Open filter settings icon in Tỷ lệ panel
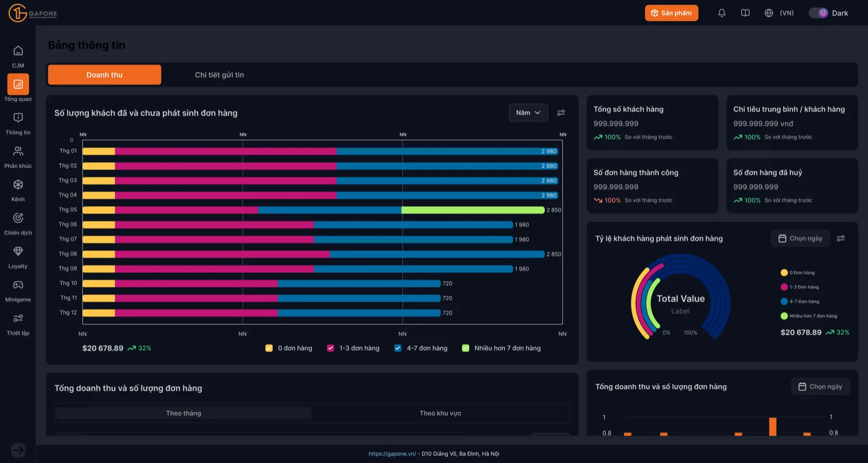The width and height of the screenshot is (868, 463). (x=841, y=238)
